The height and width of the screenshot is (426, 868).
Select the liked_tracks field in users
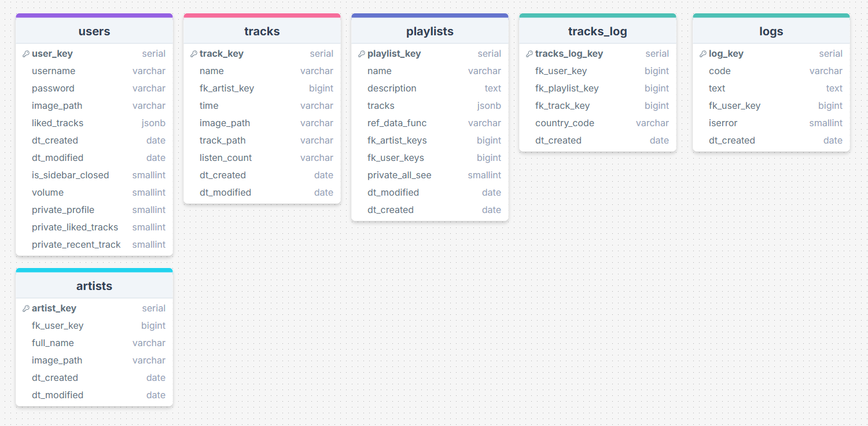[58, 123]
